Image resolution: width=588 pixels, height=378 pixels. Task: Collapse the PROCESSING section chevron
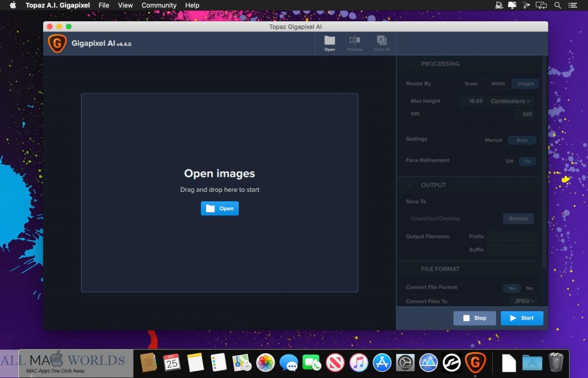click(x=409, y=64)
